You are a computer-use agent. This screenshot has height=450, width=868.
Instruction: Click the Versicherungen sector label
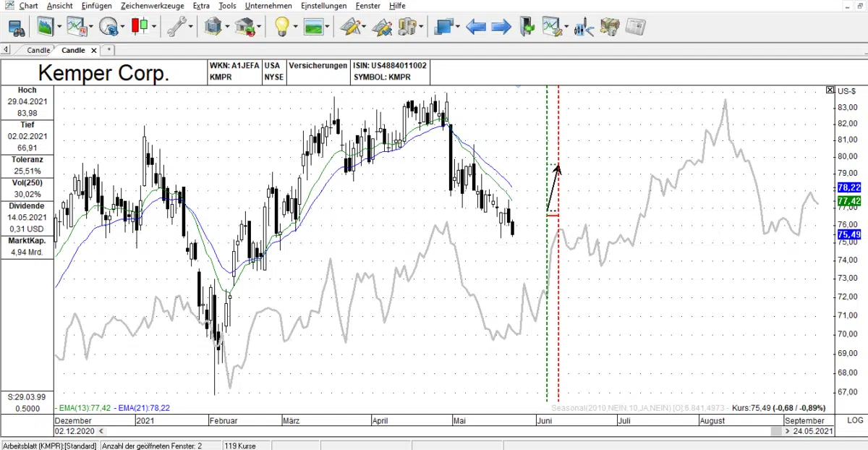click(318, 65)
